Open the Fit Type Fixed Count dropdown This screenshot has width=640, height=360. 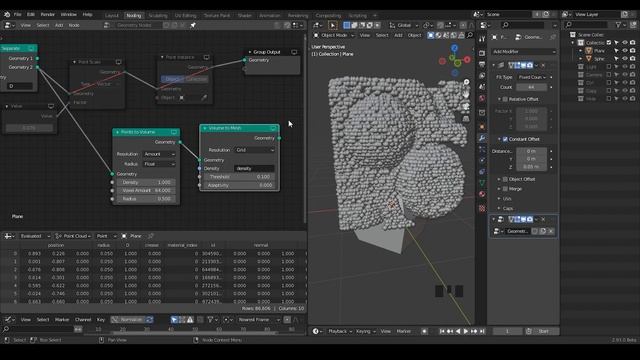(532, 77)
